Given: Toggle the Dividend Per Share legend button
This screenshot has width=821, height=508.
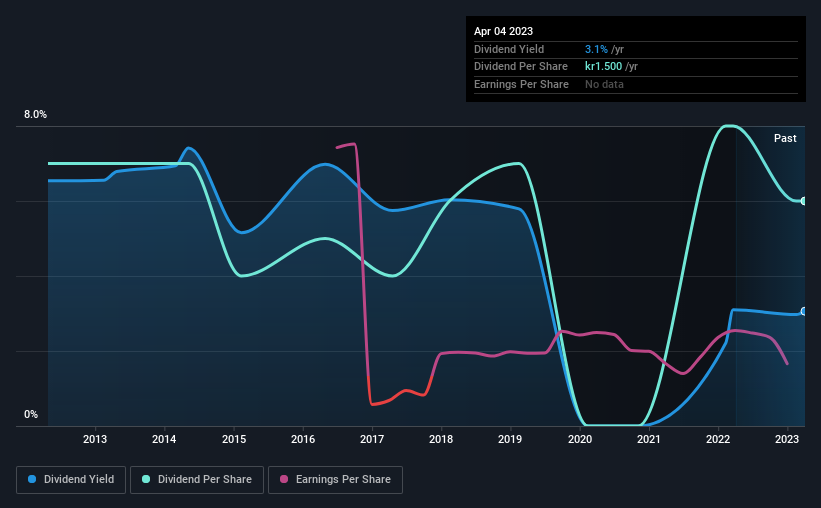Looking at the screenshot, I should [197, 480].
